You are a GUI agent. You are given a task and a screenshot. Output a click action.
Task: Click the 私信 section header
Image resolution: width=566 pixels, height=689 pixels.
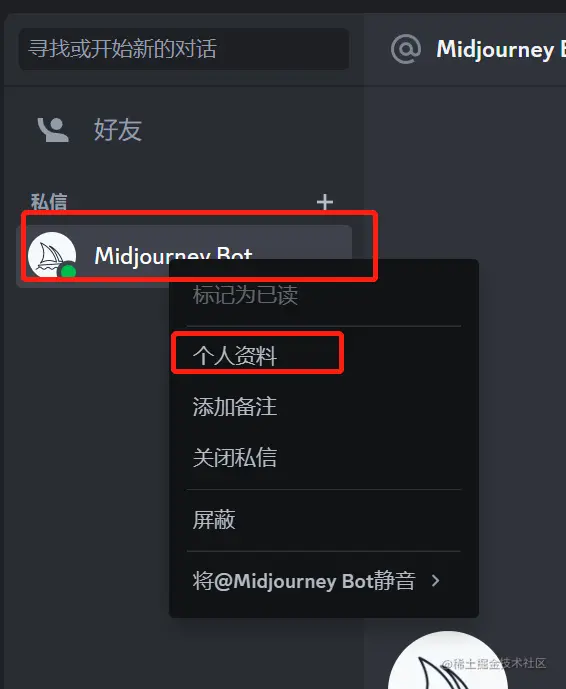49,202
